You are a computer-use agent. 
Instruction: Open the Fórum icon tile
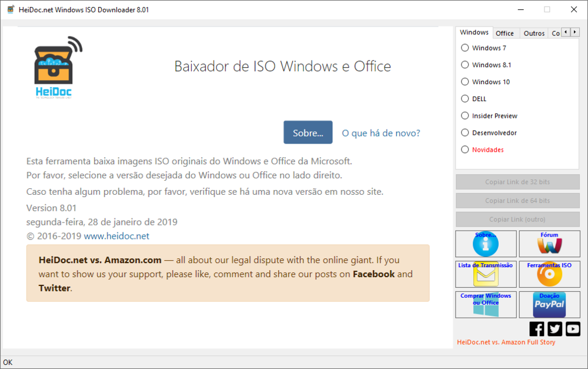(x=549, y=244)
